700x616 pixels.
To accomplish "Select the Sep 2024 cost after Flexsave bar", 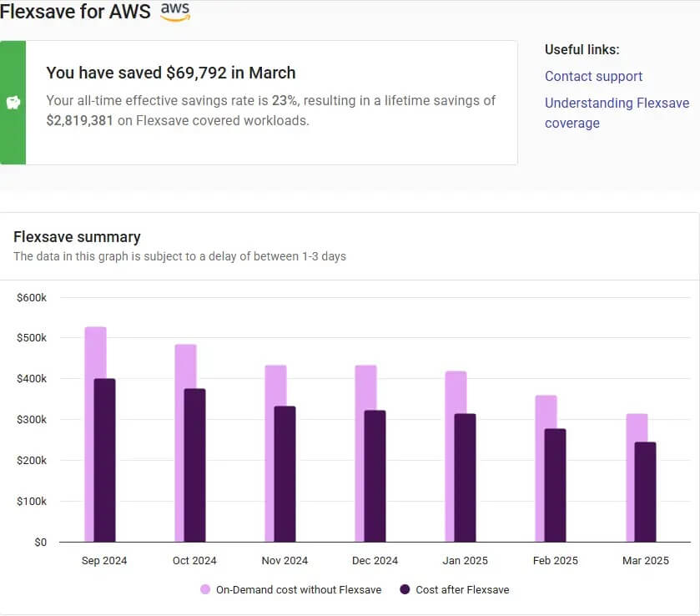I will point(104,459).
